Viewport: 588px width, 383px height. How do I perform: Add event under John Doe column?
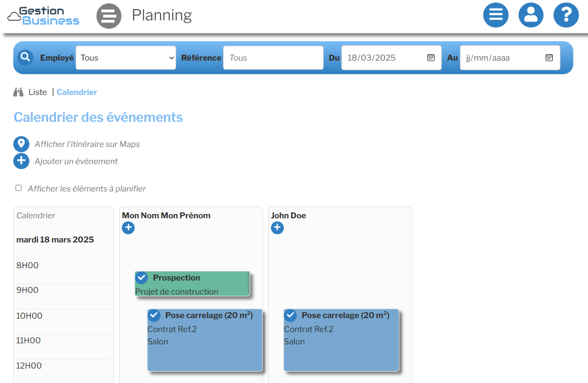click(277, 228)
